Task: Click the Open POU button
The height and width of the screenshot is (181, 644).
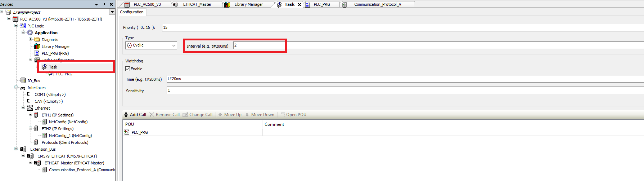Action: (293, 115)
